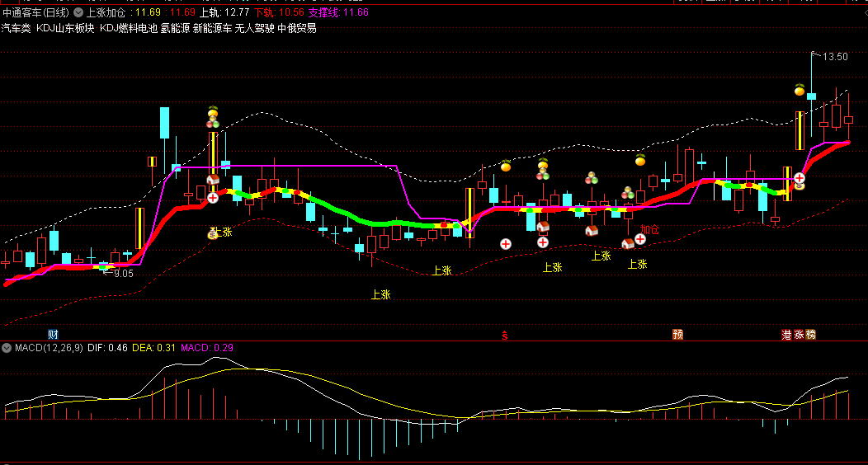Click the 9.05 low price label
This screenshot has height=465, width=868.
click(x=123, y=273)
